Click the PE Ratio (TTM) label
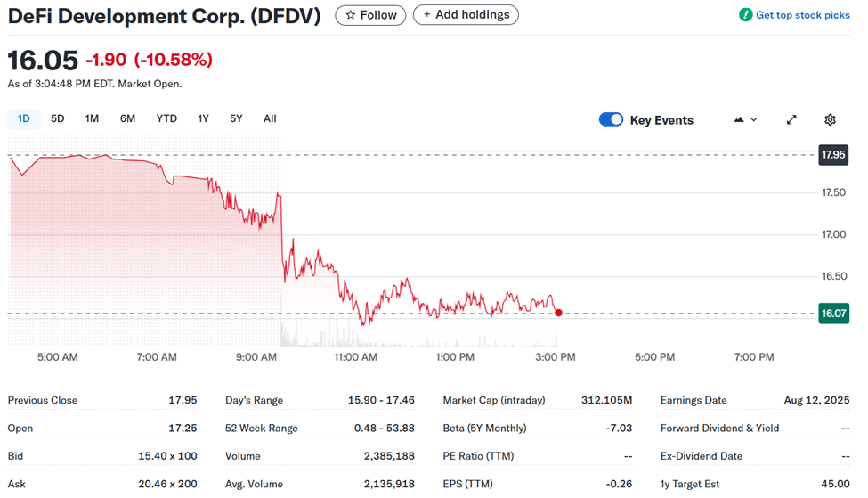This screenshot has height=498, width=868. (478, 456)
